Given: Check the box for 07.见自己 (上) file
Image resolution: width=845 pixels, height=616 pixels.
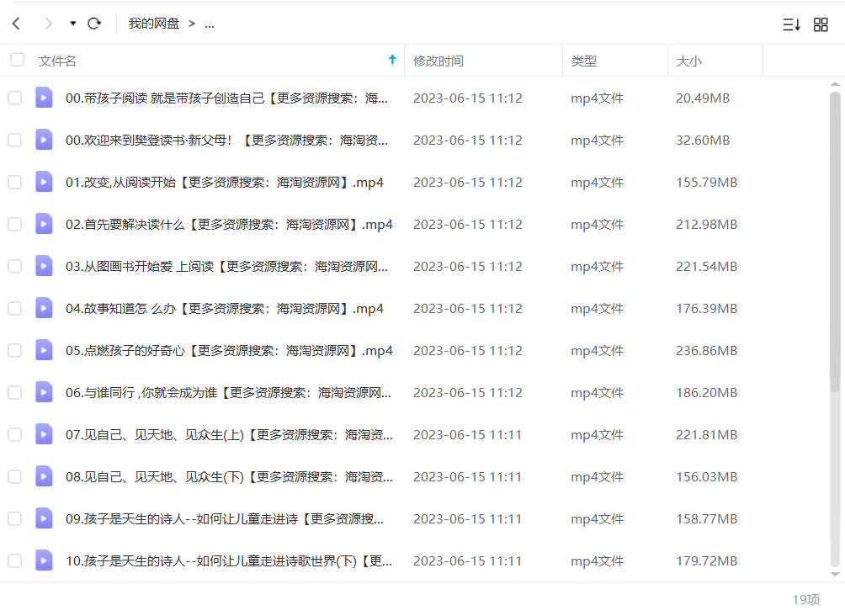Looking at the screenshot, I should click(14, 434).
